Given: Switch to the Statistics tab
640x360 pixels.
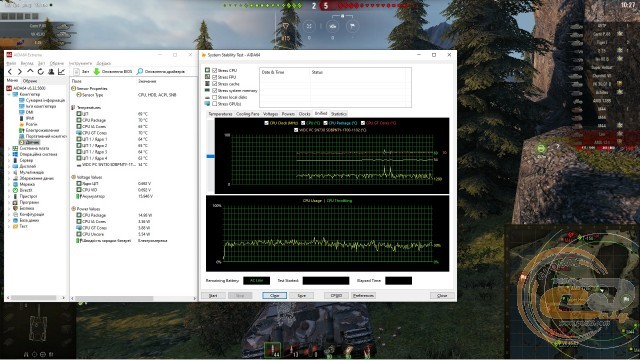Looking at the screenshot, I should click(338, 114).
